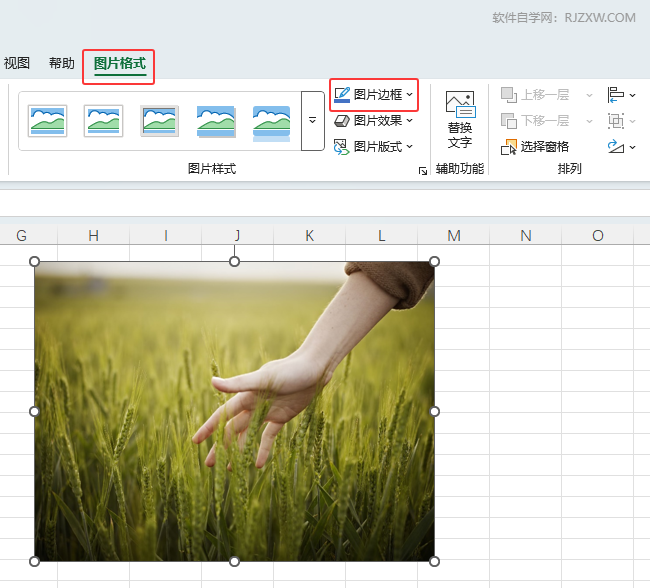The image size is (650, 588).
Task: Open the align objects dropdown arrow
Action: click(x=633, y=95)
